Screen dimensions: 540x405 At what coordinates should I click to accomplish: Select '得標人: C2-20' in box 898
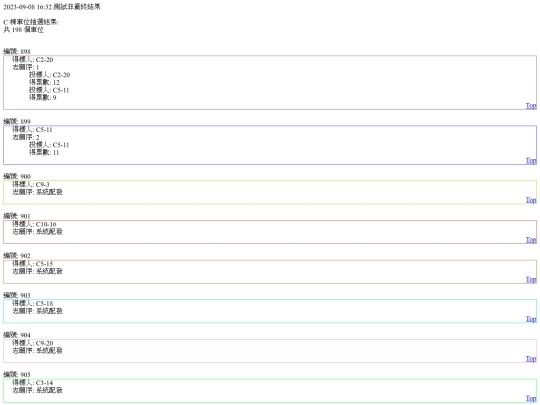[33, 60]
